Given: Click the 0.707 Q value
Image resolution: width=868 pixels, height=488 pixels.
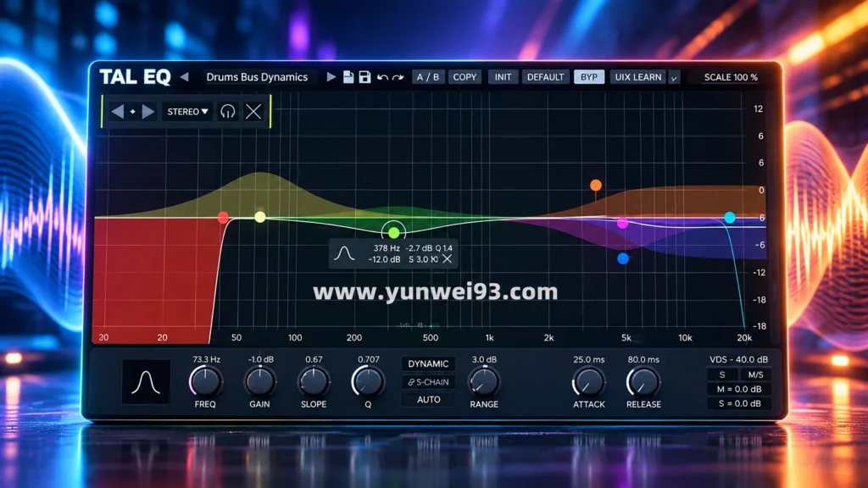Looking at the screenshot, I should click(368, 359).
